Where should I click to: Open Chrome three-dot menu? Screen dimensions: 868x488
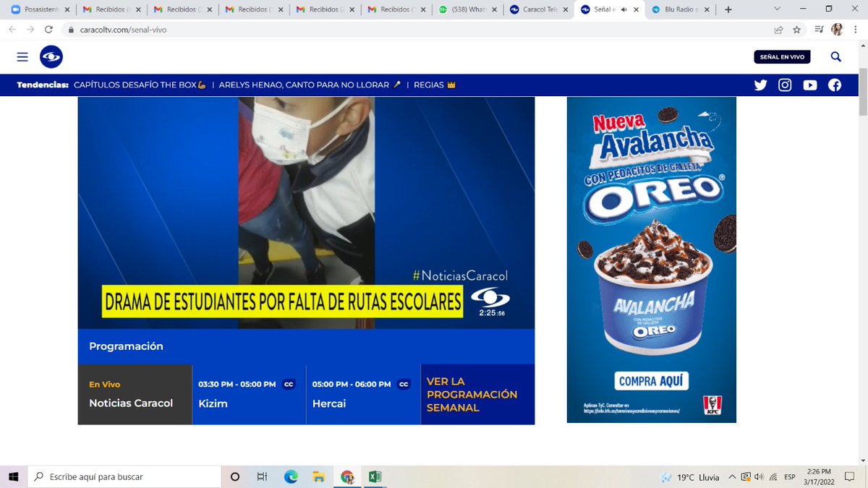point(855,30)
